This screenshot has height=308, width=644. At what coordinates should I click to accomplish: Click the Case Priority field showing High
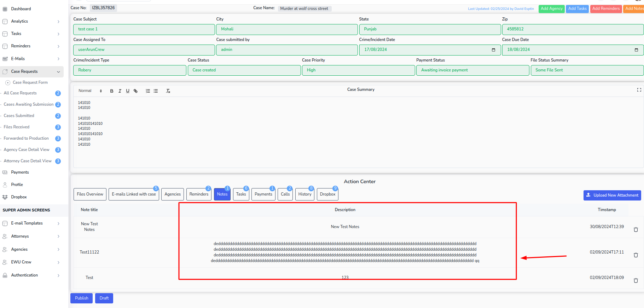(x=358, y=70)
